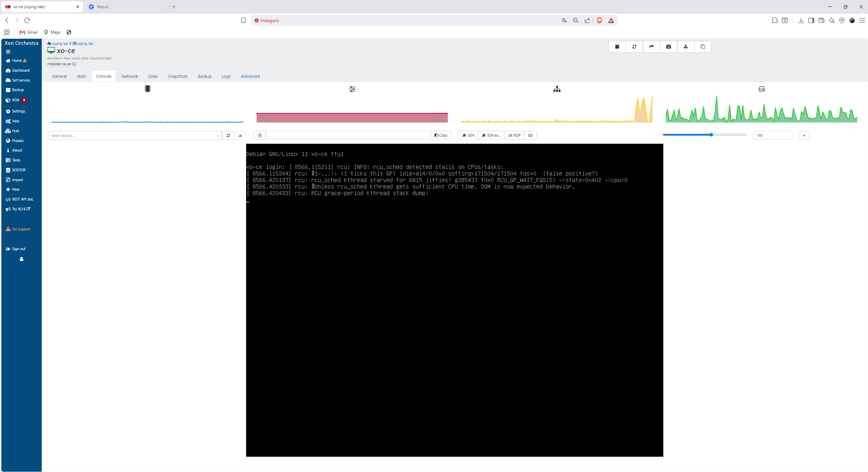868x472 pixels.
Task: Reboot the VM with restart icon
Action: (x=634, y=47)
